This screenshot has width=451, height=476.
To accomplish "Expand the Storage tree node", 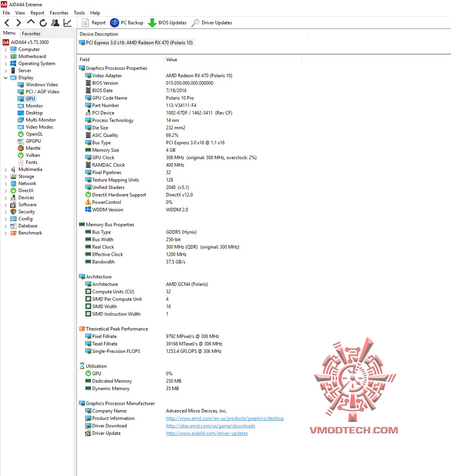I will [x=5, y=176].
